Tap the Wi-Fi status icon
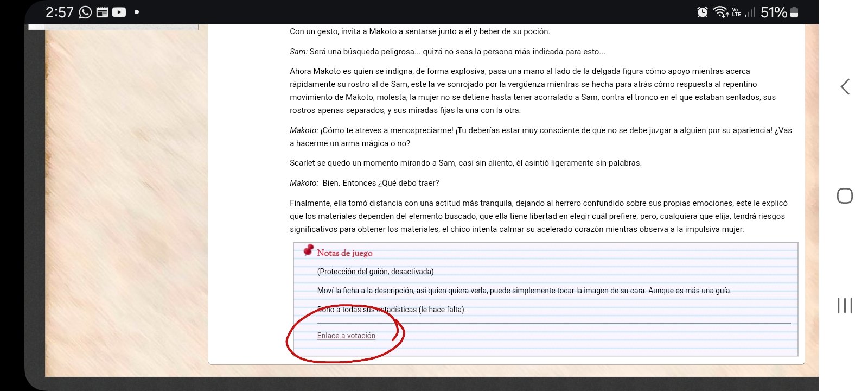 720,12
